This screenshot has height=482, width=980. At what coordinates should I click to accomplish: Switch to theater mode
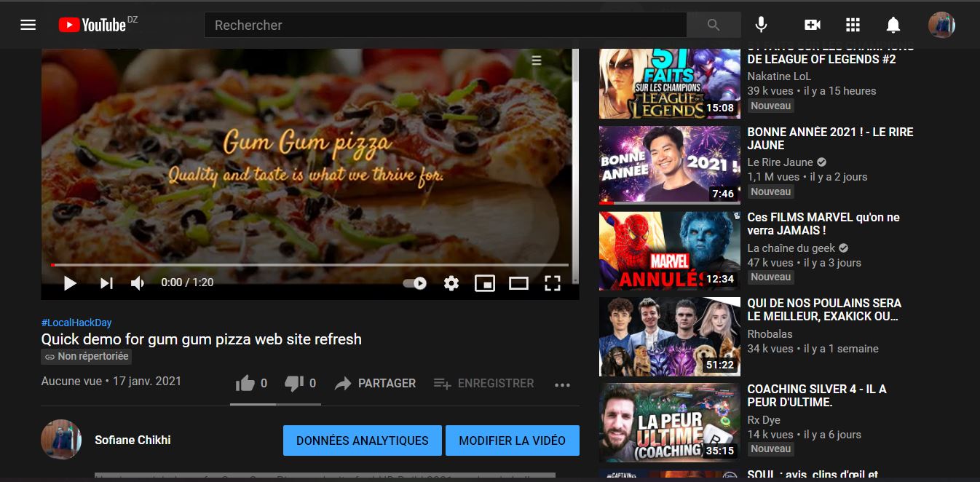pos(519,283)
